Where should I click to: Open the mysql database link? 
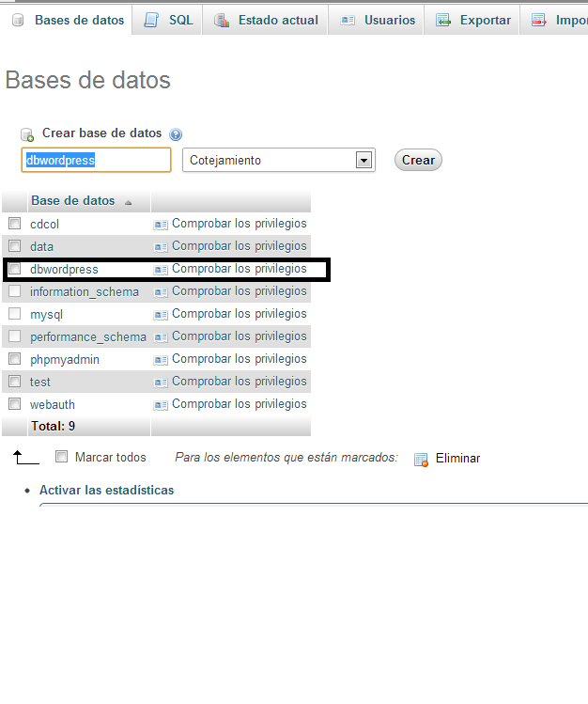point(46,314)
